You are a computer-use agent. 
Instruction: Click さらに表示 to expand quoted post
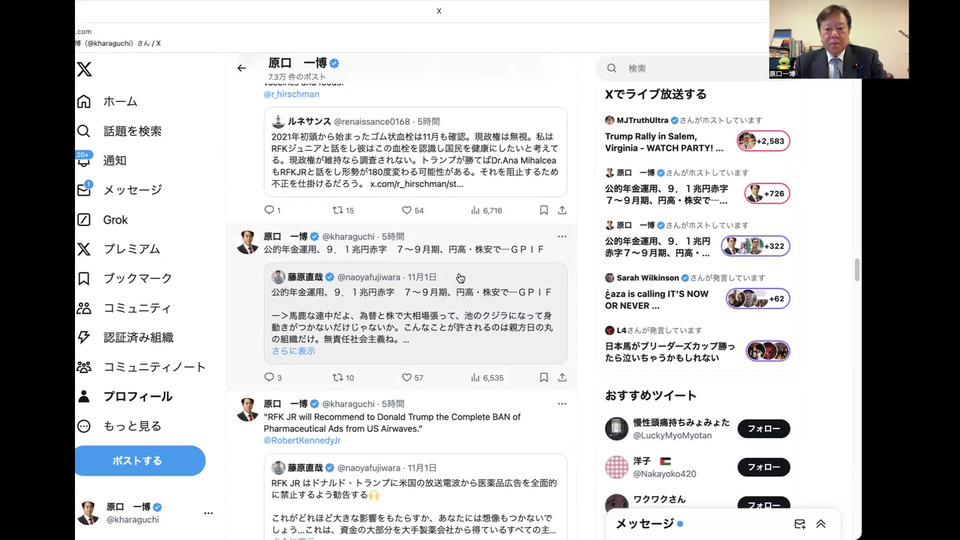click(293, 351)
